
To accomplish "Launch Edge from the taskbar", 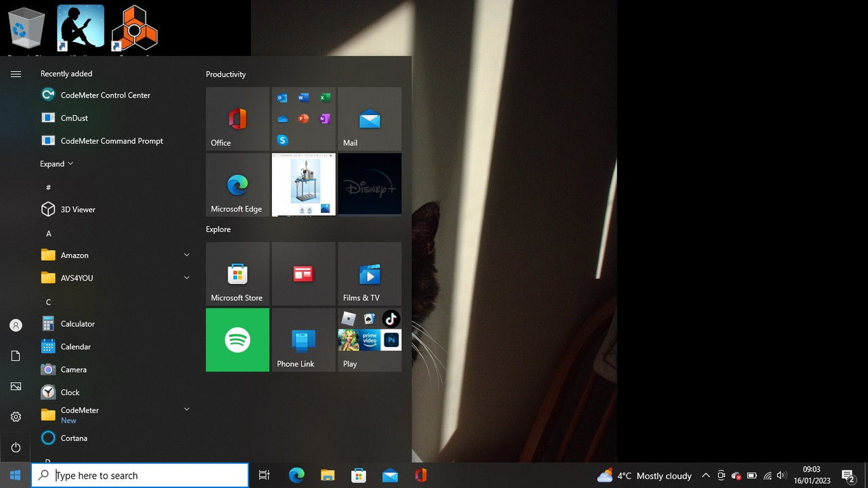I will [296, 475].
